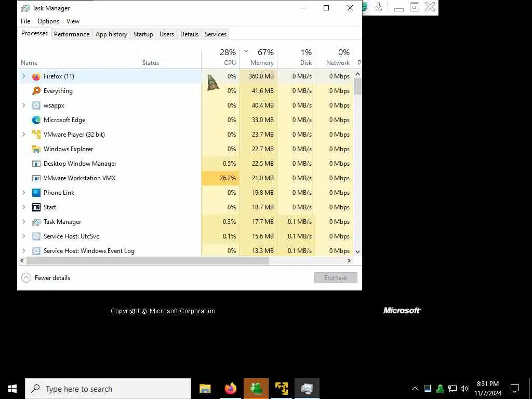The height and width of the screenshot is (399, 532).
Task: Select the wsappx gear icon
Action: [x=36, y=105]
